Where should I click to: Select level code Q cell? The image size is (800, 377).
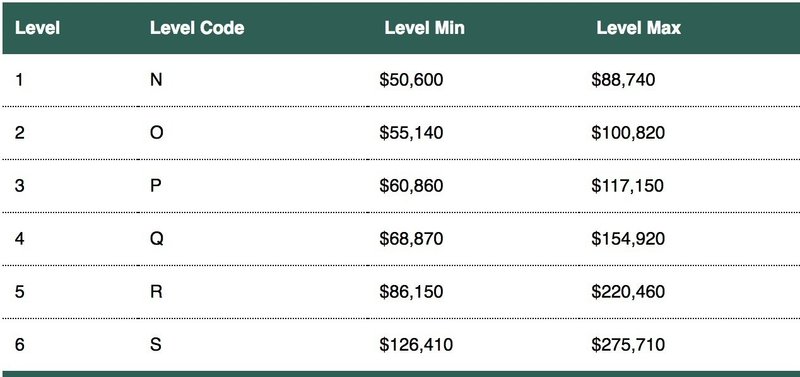click(x=157, y=239)
